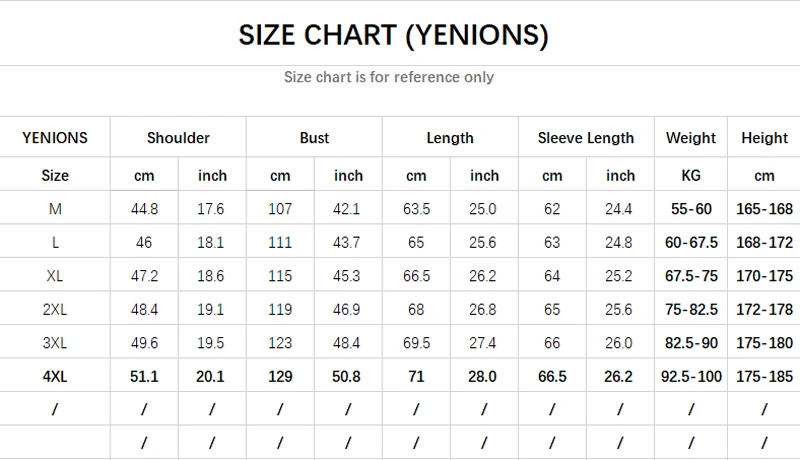Viewport: 800px width, 460px height.
Task: Select the M size row label
Action: pyautogui.click(x=55, y=209)
